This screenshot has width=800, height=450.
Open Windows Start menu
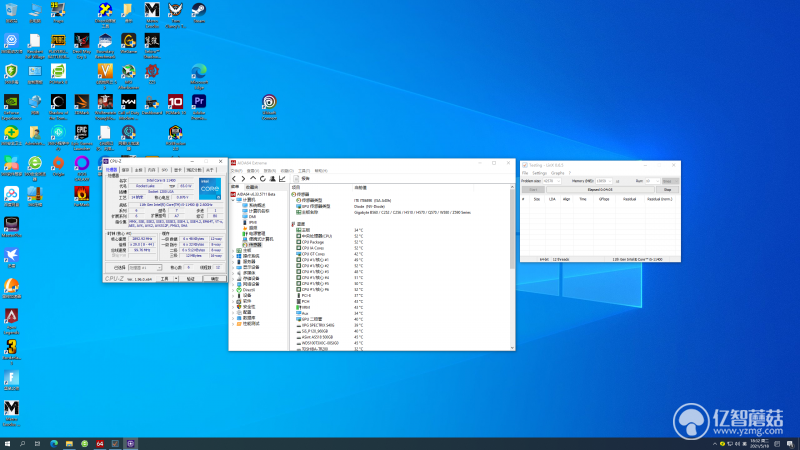click(x=7, y=444)
